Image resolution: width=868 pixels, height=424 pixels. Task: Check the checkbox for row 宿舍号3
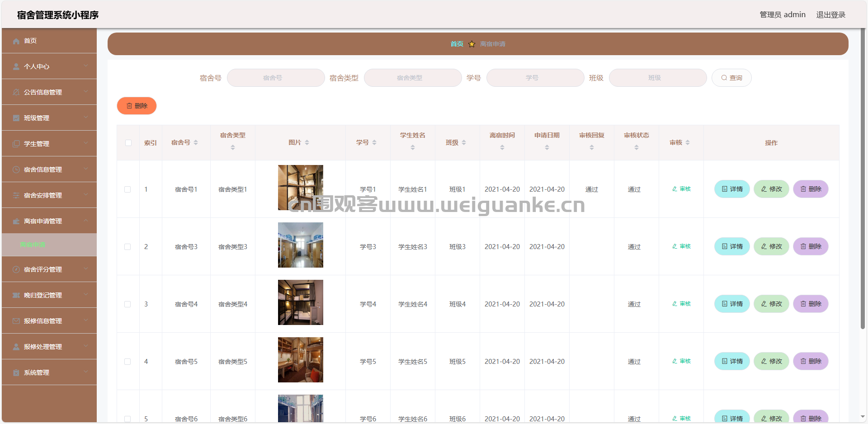[x=127, y=247]
